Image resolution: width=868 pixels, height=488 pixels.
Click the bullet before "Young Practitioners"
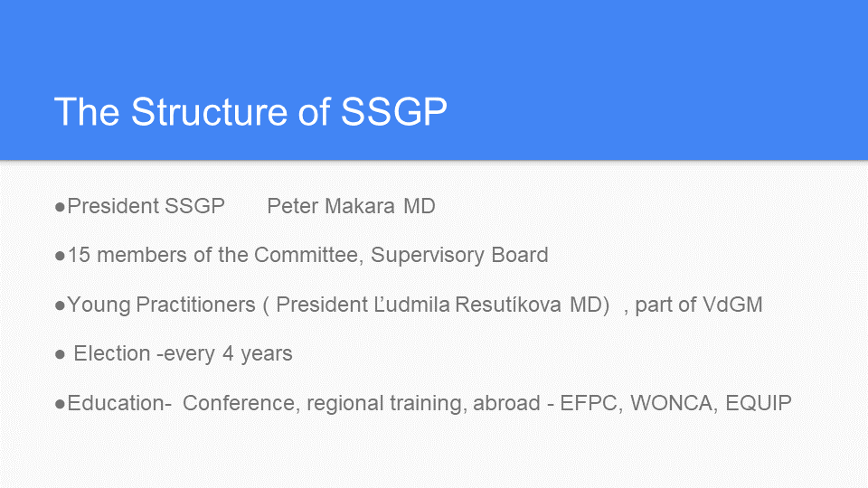[x=61, y=305]
